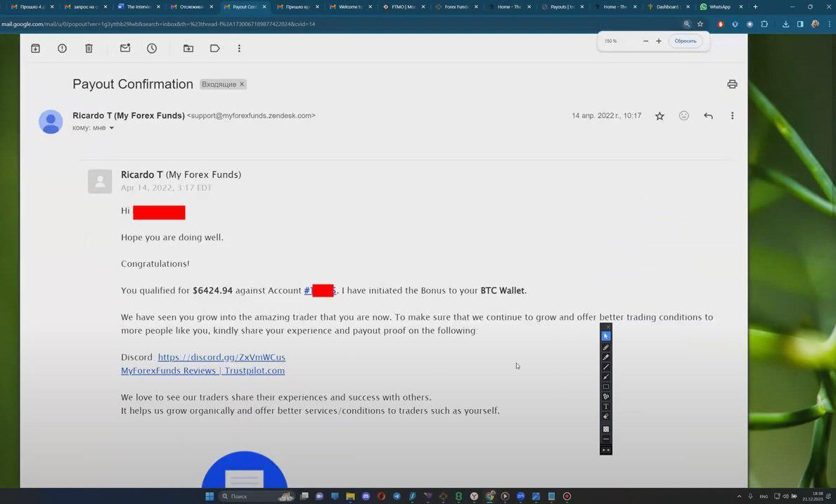Report this email as spam
836x504 pixels.
coord(62,49)
